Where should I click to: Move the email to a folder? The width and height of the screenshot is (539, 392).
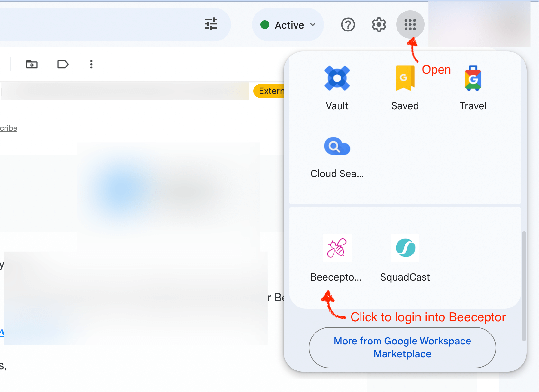[32, 64]
